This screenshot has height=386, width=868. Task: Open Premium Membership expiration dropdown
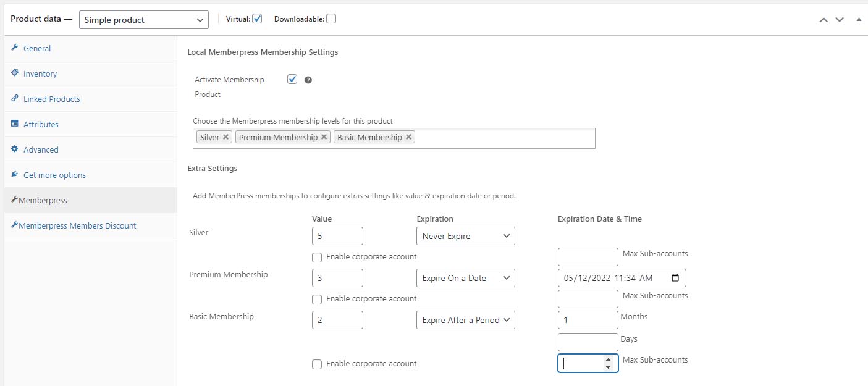(466, 278)
